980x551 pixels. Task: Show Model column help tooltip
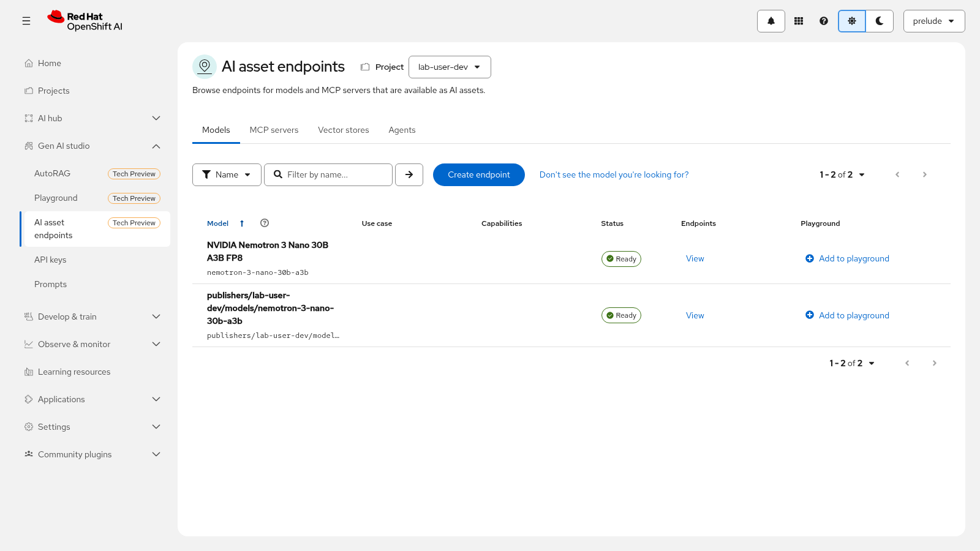pyautogui.click(x=265, y=223)
